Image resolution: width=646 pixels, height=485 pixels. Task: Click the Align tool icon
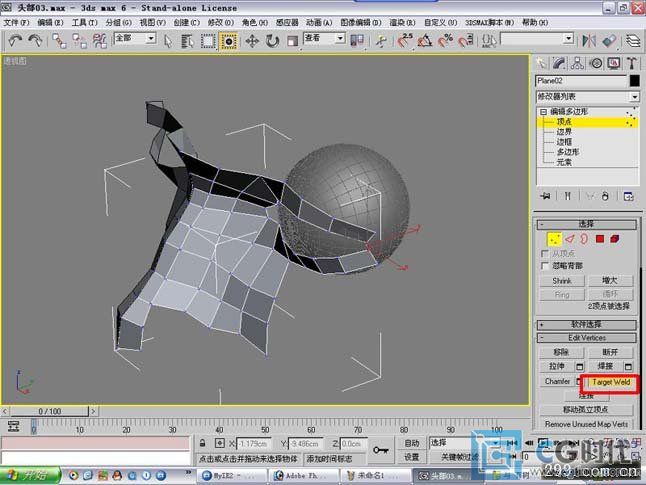click(609, 40)
